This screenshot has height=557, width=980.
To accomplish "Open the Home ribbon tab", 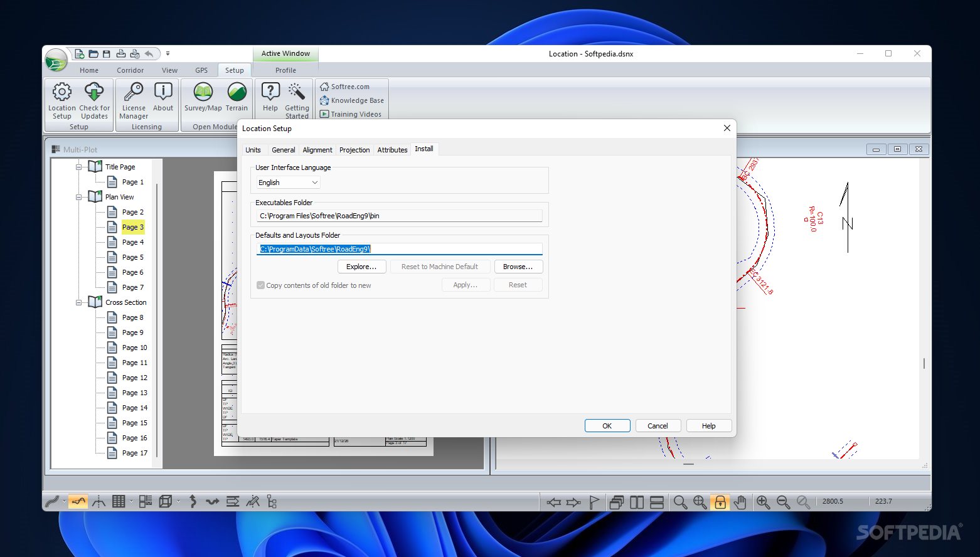I will tap(89, 70).
